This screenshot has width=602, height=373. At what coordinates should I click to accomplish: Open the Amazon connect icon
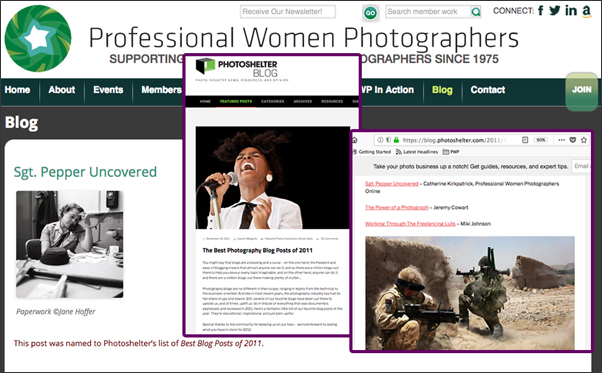click(586, 11)
